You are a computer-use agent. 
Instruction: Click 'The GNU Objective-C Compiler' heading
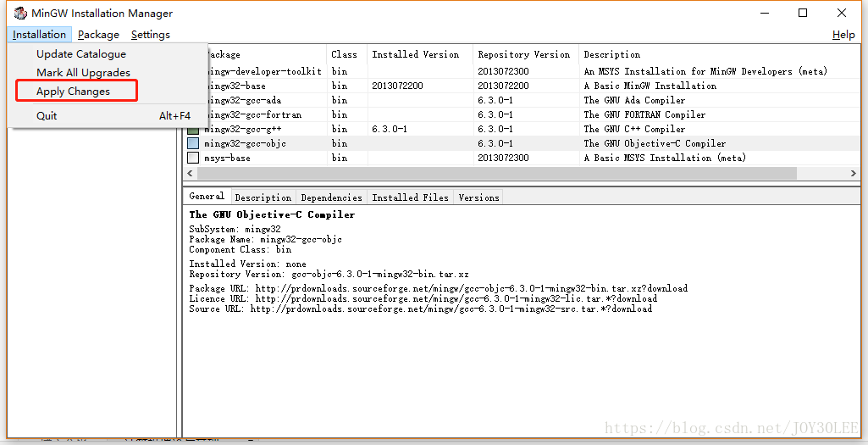click(x=272, y=214)
